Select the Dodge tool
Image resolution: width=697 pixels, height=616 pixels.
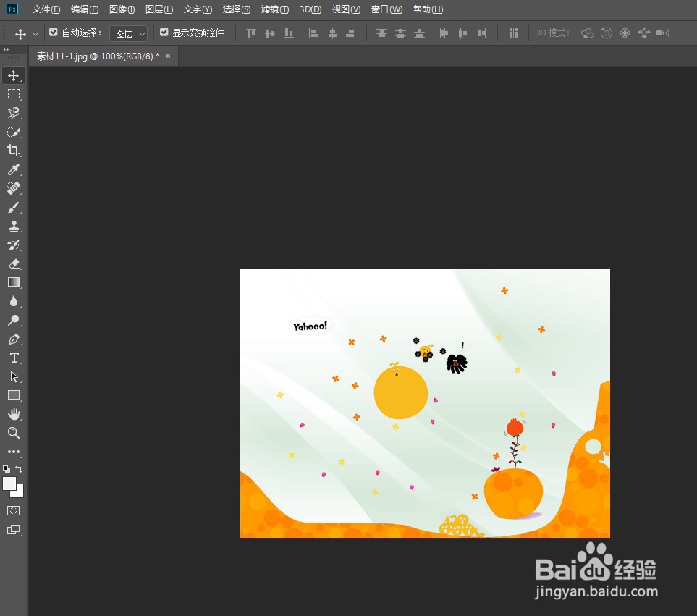[13, 320]
